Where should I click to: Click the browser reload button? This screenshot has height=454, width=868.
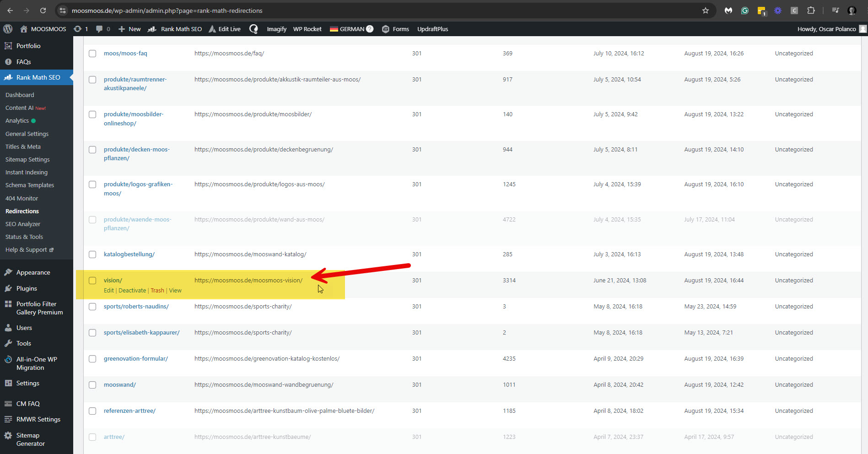pyautogui.click(x=43, y=11)
